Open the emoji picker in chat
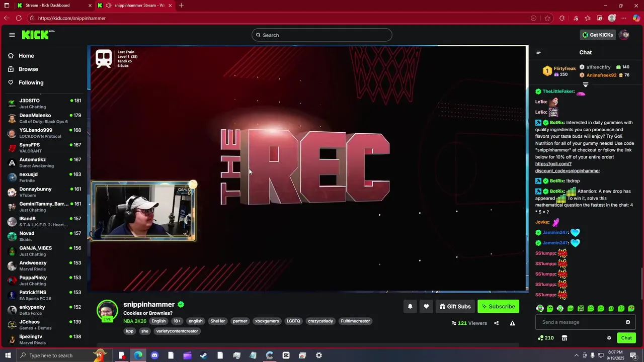 (x=628, y=322)
